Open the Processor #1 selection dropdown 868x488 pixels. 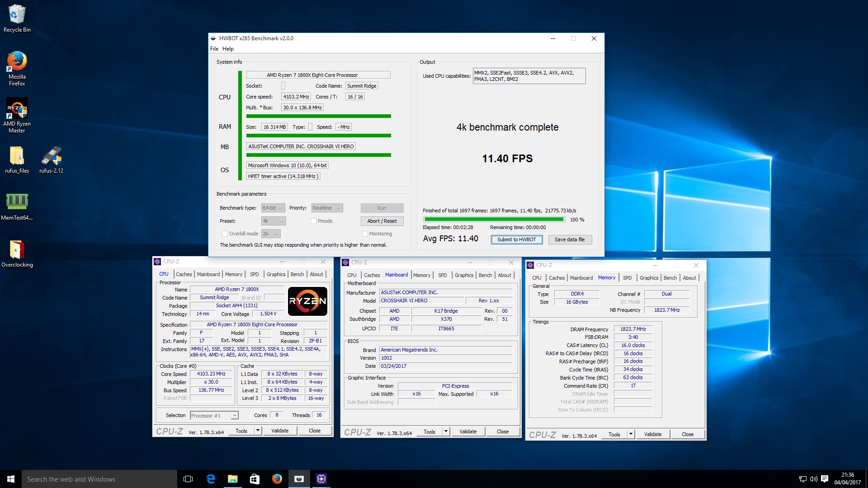[x=214, y=416]
